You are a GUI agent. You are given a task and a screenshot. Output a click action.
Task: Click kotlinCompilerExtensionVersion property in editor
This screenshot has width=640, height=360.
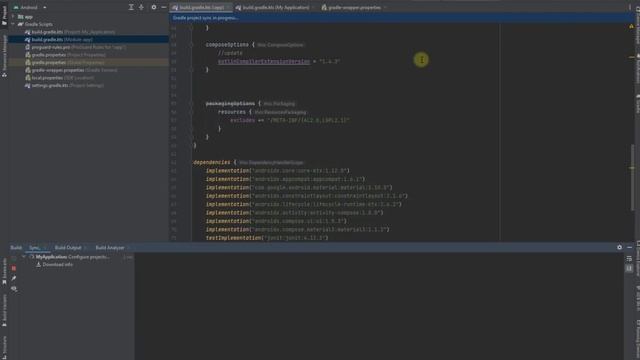click(x=264, y=62)
